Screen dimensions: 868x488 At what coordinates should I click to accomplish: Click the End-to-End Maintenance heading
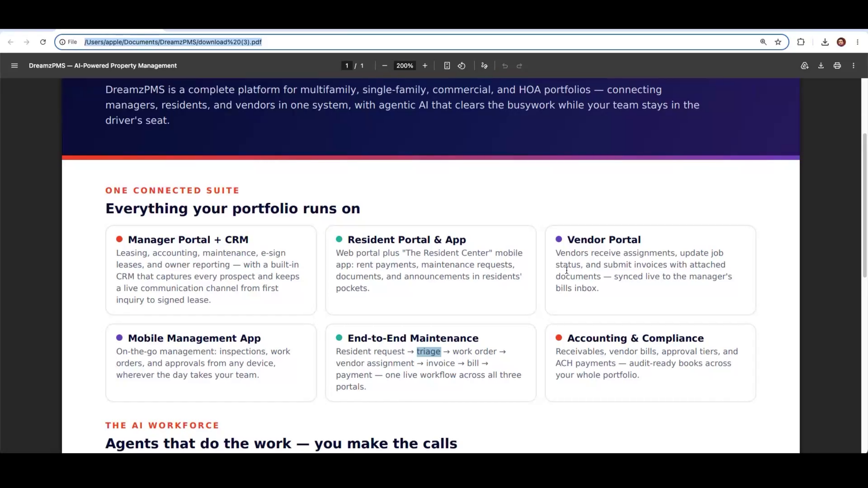tap(413, 338)
